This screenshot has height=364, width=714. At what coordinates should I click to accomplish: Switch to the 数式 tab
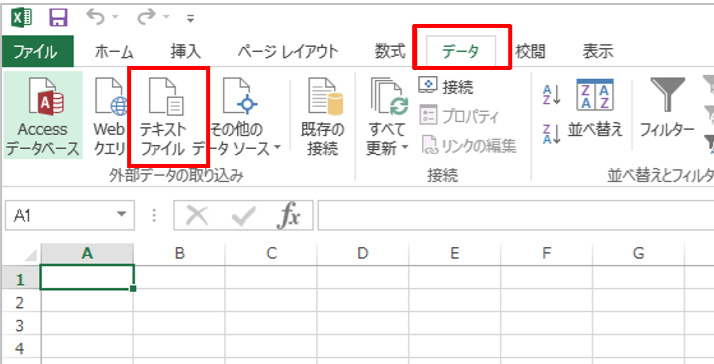(390, 51)
